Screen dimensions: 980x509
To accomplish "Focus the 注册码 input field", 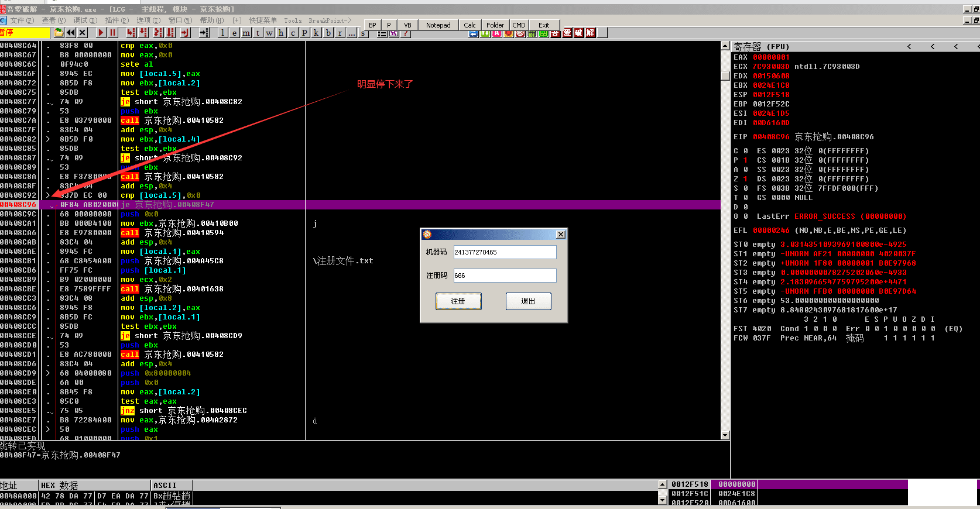I will [505, 276].
